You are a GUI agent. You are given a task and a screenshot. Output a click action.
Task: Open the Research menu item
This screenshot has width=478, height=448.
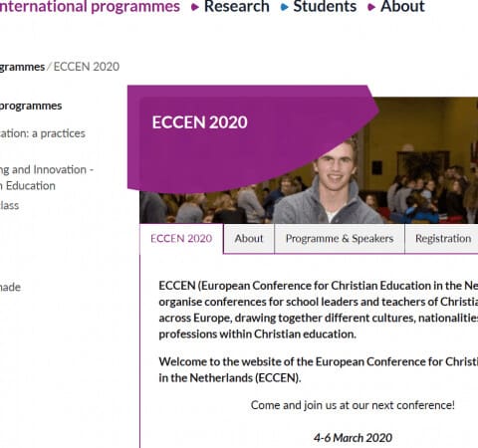click(x=237, y=6)
